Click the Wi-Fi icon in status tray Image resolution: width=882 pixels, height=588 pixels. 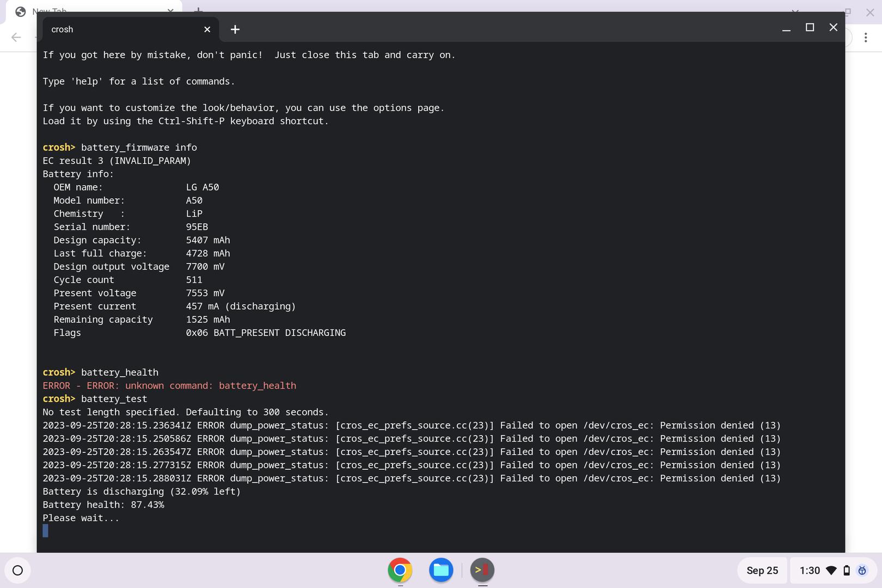tap(831, 571)
